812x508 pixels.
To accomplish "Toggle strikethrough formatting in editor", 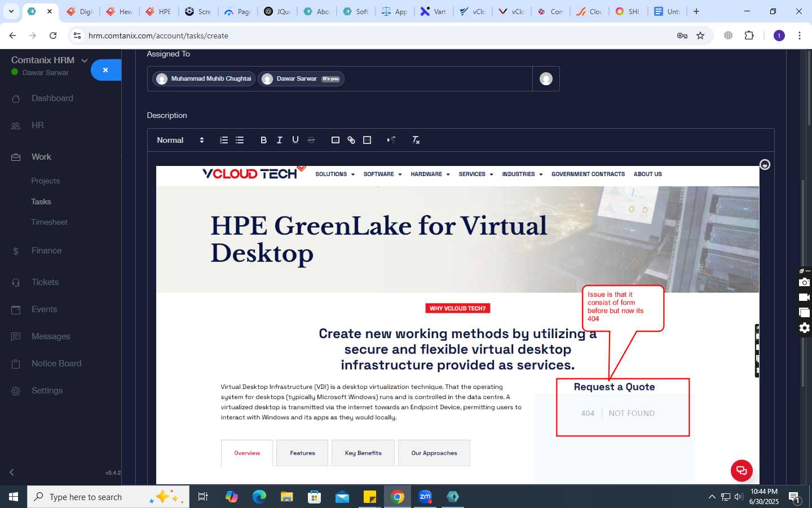I will pos(311,140).
